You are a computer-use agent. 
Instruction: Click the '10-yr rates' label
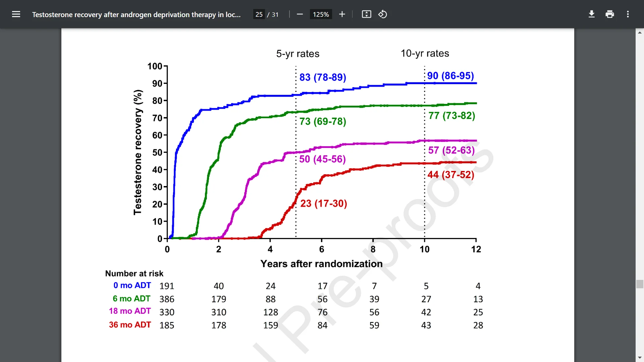(x=425, y=53)
